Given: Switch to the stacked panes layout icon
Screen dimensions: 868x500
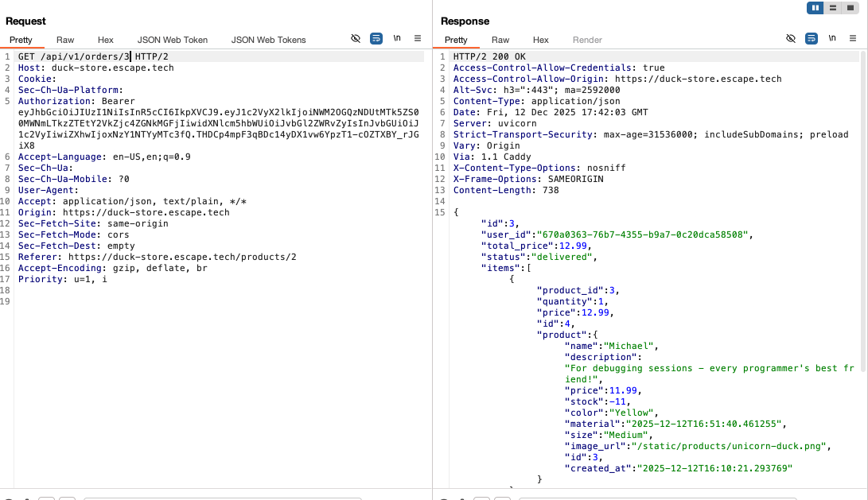Looking at the screenshot, I should (831, 8).
